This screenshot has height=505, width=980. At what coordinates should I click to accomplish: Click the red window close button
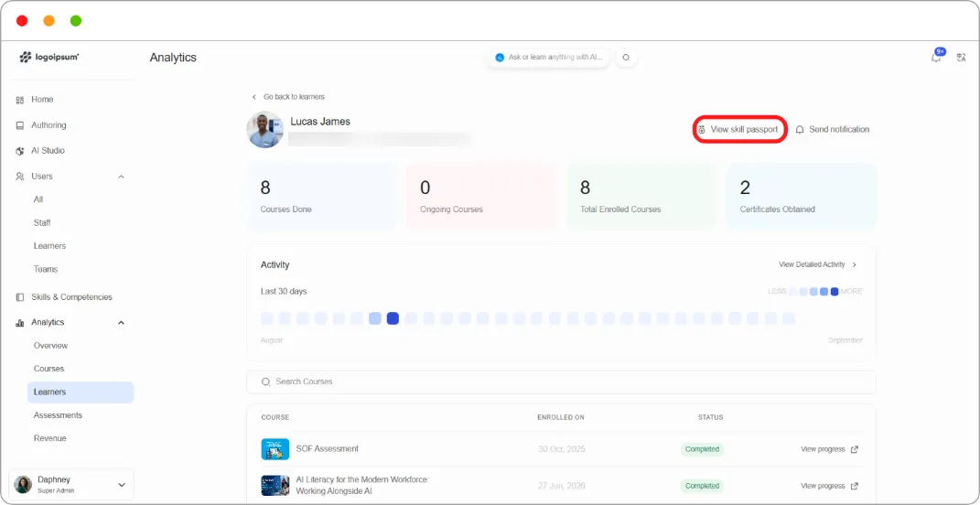tap(22, 21)
